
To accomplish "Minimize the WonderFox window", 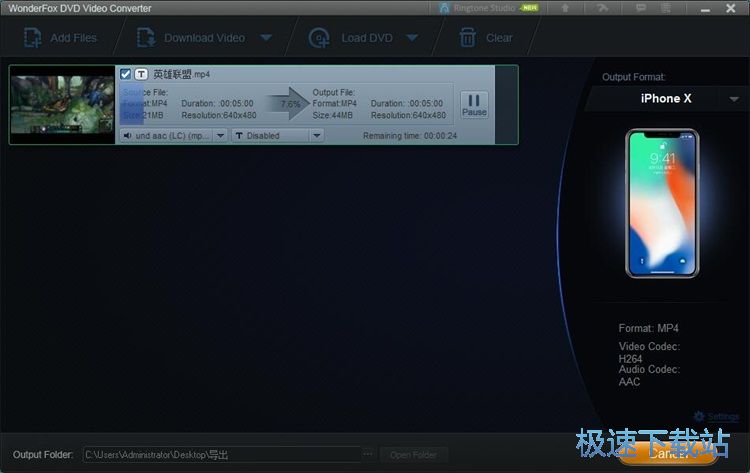I will coord(705,9).
